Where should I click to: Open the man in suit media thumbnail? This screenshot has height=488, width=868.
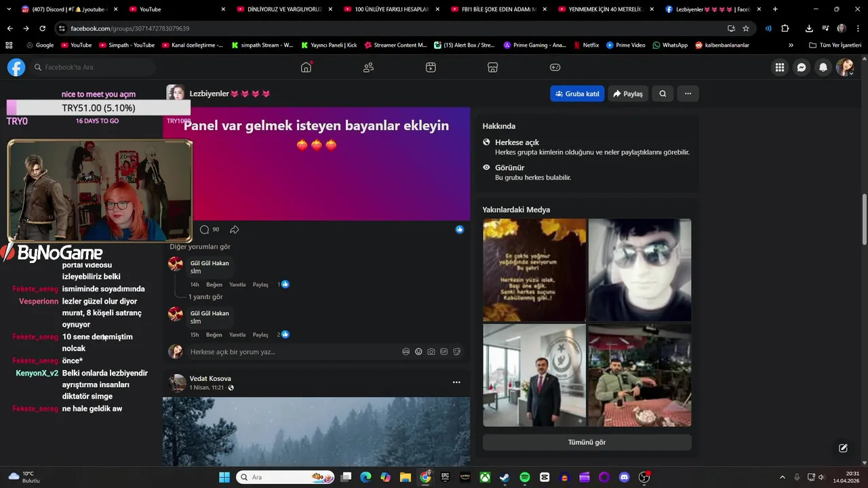click(534, 375)
